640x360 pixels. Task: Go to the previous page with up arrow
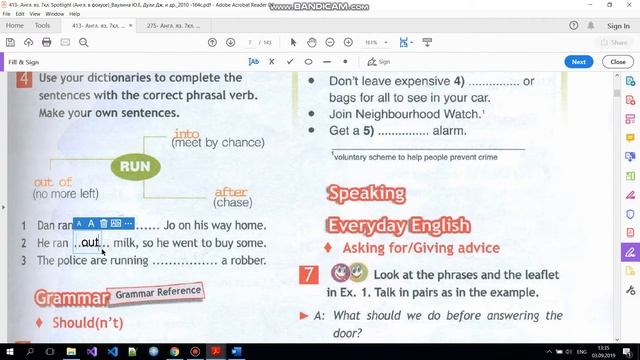pos(212,42)
